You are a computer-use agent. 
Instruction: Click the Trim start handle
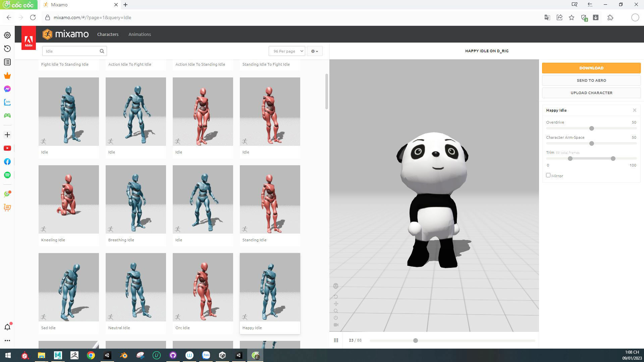click(570, 159)
